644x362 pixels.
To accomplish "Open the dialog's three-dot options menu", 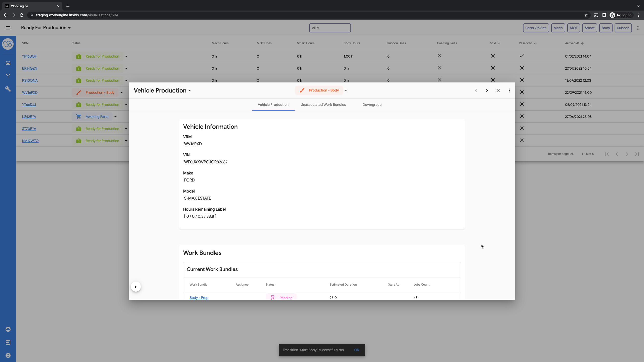I will point(509,90).
